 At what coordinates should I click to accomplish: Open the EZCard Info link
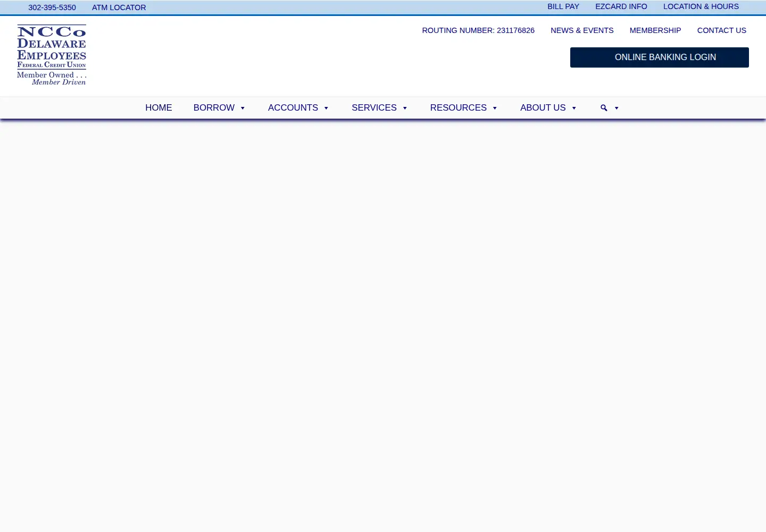pyautogui.click(x=621, y=6)
